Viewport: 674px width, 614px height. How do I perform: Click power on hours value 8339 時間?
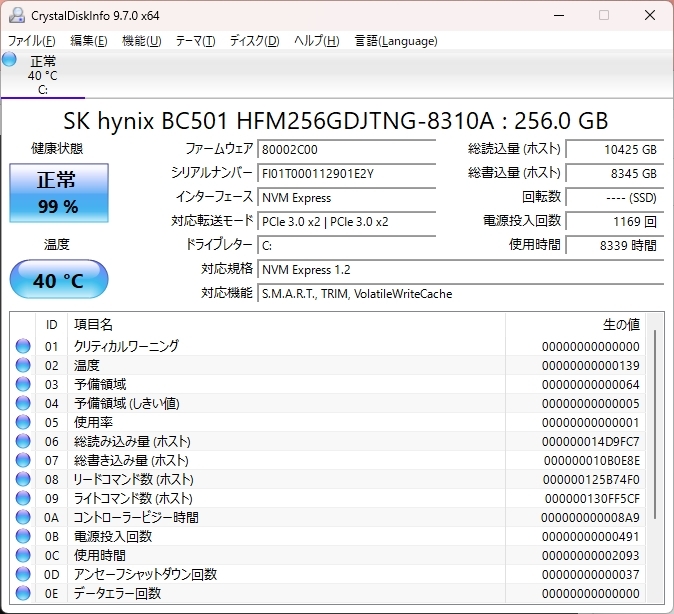(x=615, y=246)
